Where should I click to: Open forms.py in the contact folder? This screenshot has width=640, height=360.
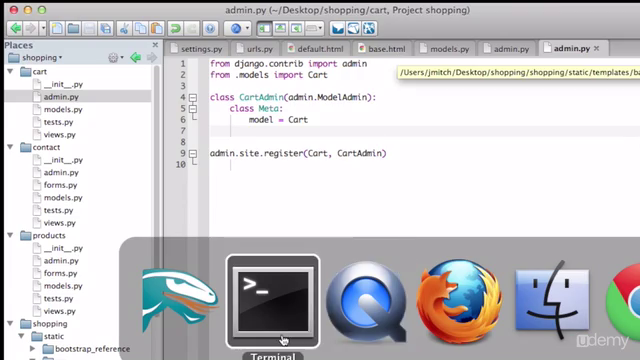click(x=60, y=185)
